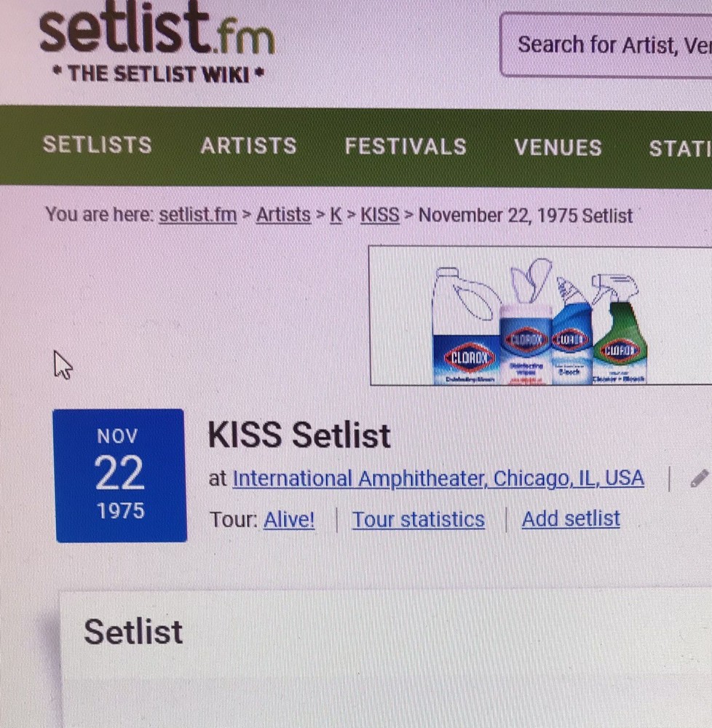This screenshot has width=712, height=728.
Task: View Tour statistics link
Action: 418,520
